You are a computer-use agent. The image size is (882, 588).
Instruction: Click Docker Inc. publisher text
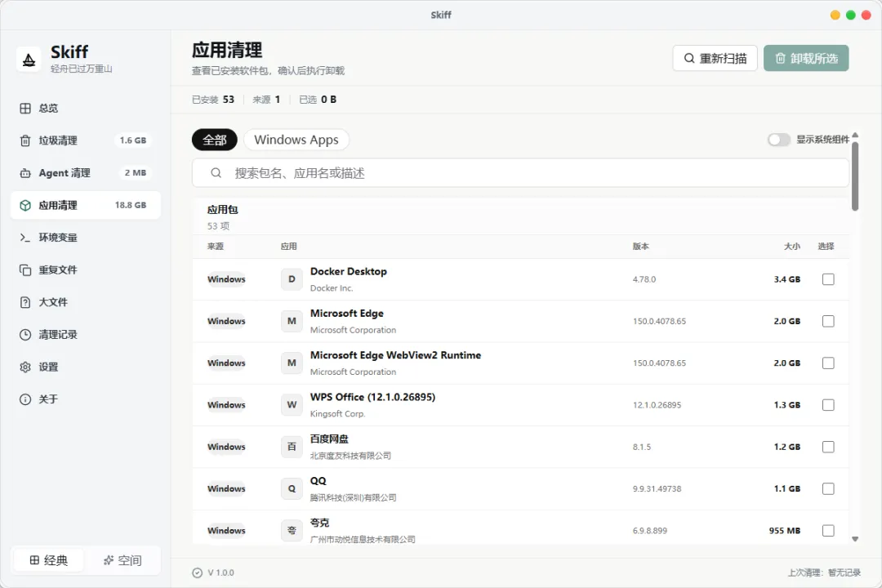coord(332,288)
